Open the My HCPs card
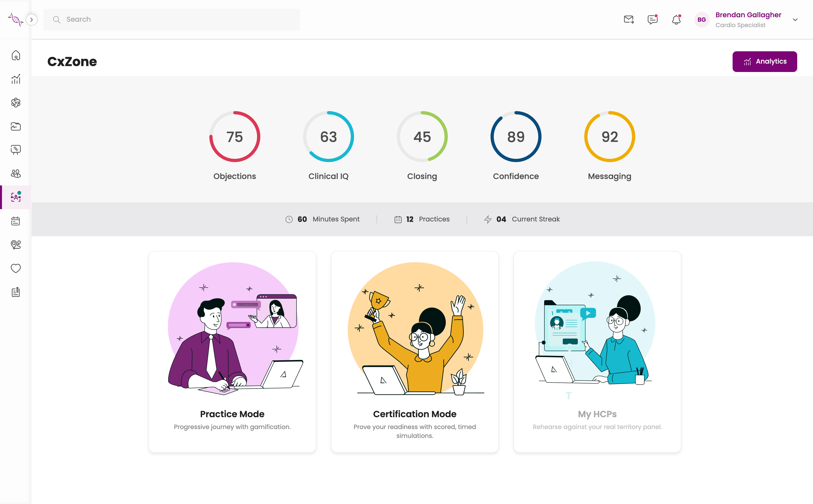This screenshot has height=504, width=813. 597,352
